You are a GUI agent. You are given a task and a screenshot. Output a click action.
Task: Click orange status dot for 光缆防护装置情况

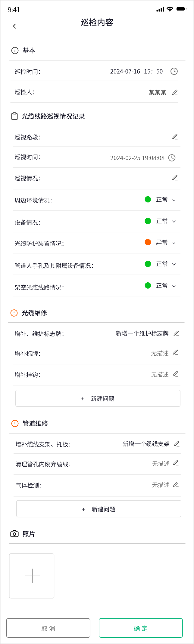pos(148,242)
